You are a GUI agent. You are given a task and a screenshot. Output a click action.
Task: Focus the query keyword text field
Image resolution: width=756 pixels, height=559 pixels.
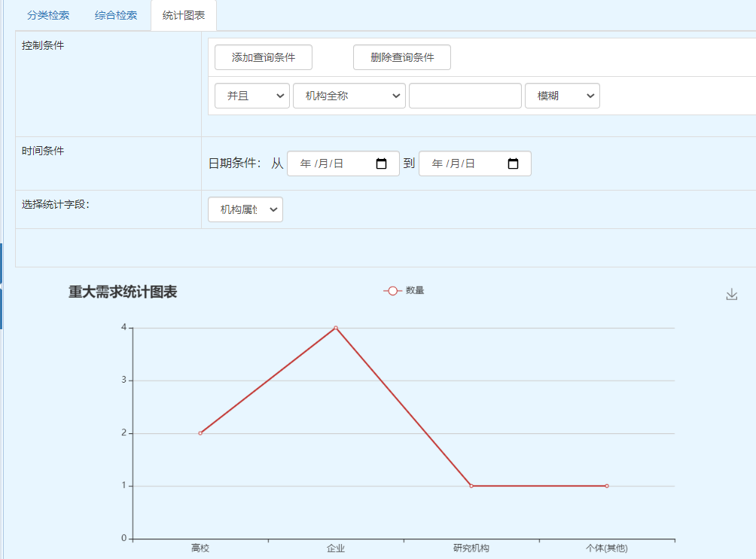coord(465,96)
